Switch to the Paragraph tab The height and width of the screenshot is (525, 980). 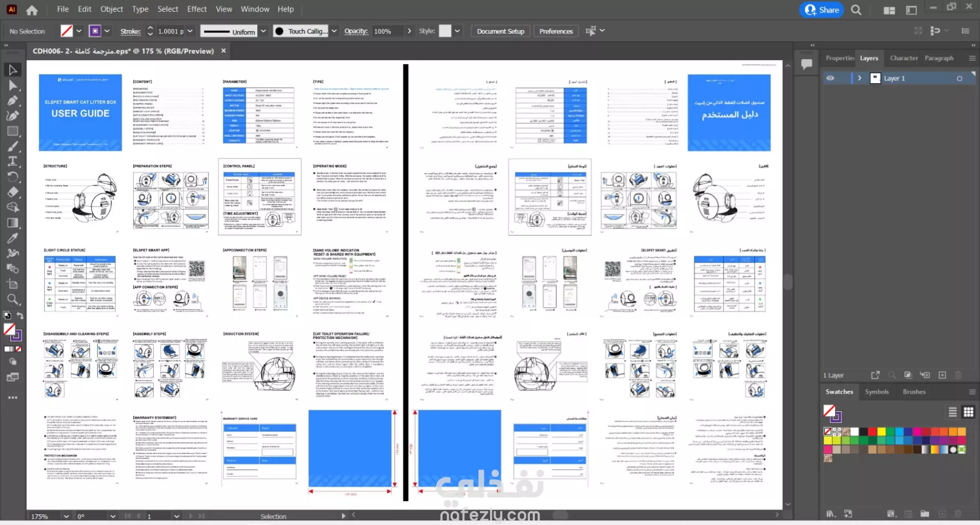939,58
